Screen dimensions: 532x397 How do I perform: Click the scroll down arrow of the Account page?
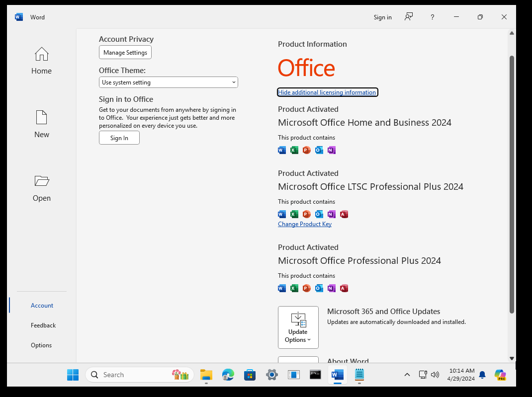point(512,358)
